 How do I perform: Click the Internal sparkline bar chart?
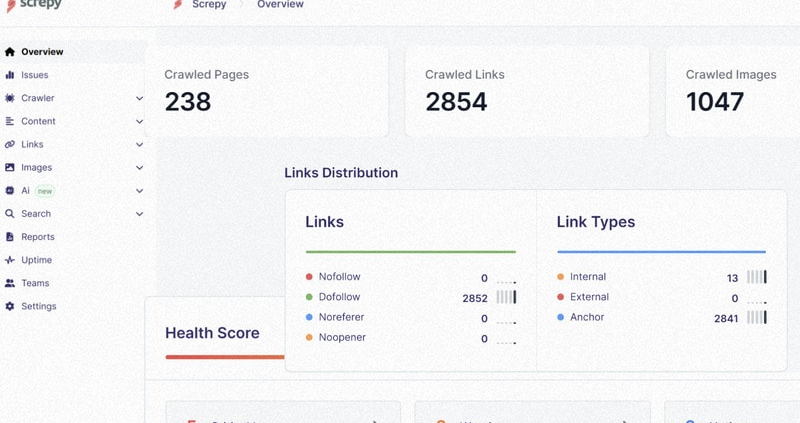tap(757, 277)
